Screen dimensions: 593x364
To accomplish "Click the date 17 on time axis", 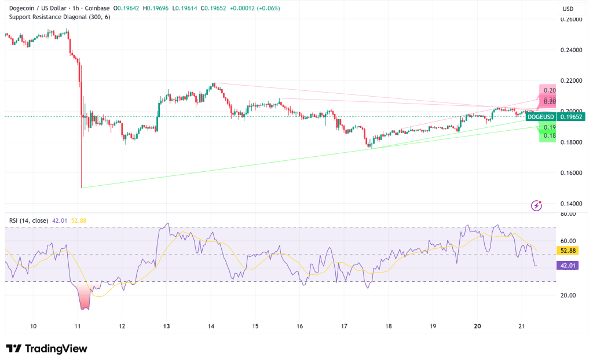I will [344, 326].
